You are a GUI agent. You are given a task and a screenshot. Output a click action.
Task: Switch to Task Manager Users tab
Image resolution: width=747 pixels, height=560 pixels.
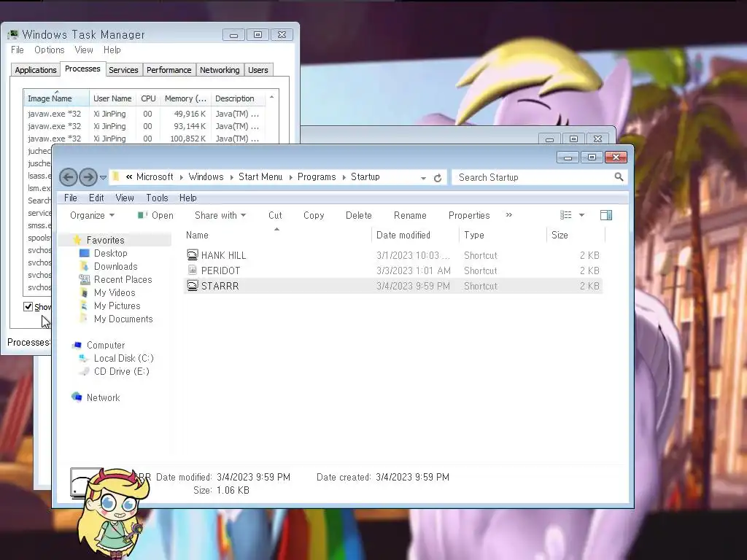point(258,70)
